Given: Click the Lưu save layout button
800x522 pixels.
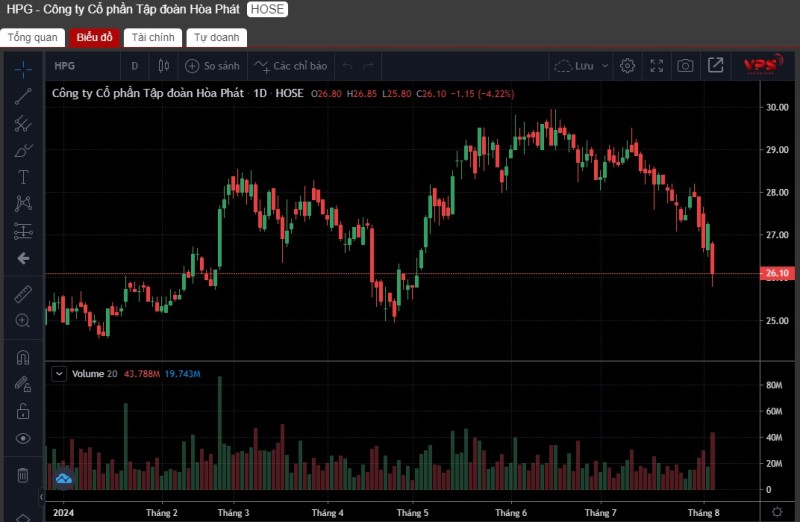Looking at the screenshot, I should click(x=574, y=66).
